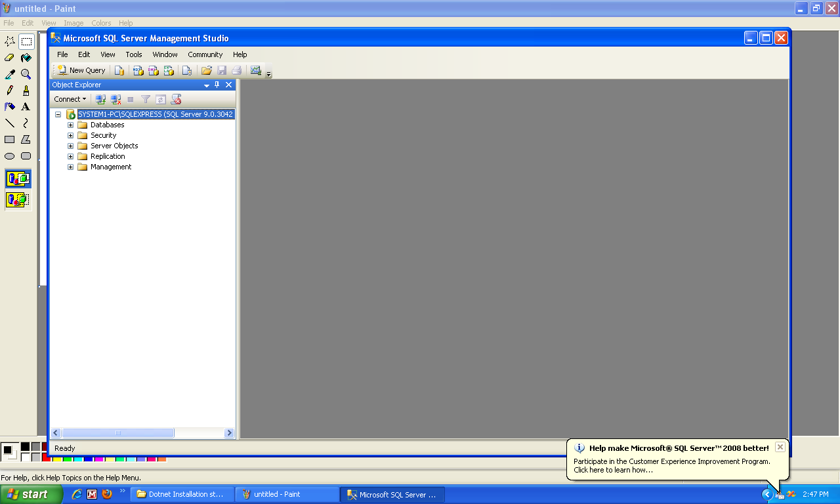Toggle Auto Hide pin on Object Explorer

pos(217,85)
